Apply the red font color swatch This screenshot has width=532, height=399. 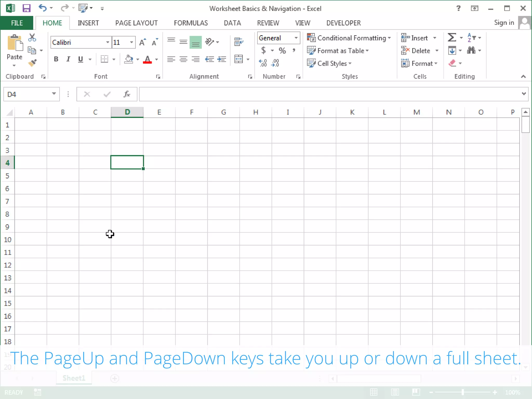coord(147,59)
